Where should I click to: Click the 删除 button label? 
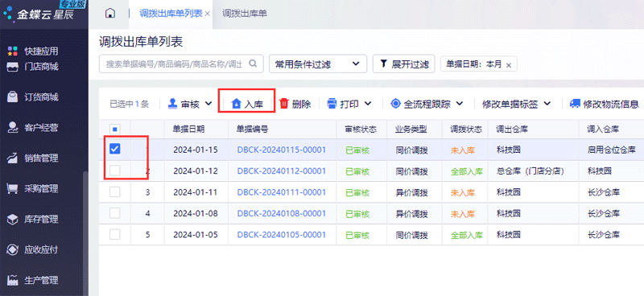[301, 105]
